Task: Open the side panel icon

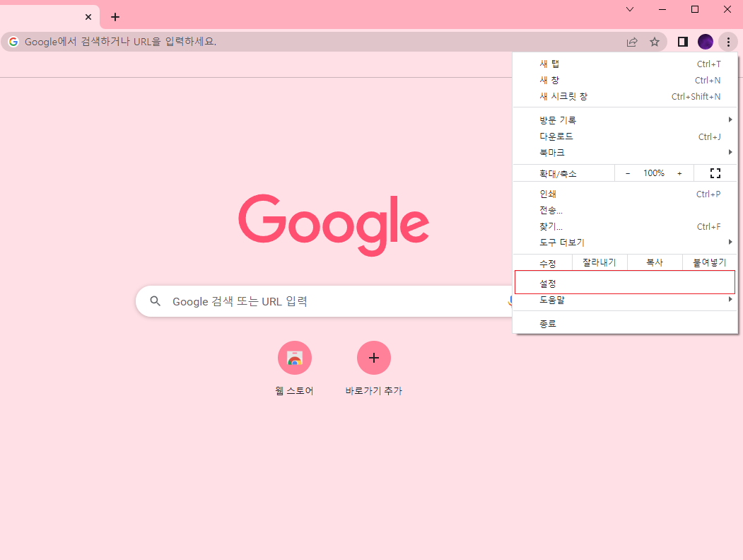Action: (682, 42)
